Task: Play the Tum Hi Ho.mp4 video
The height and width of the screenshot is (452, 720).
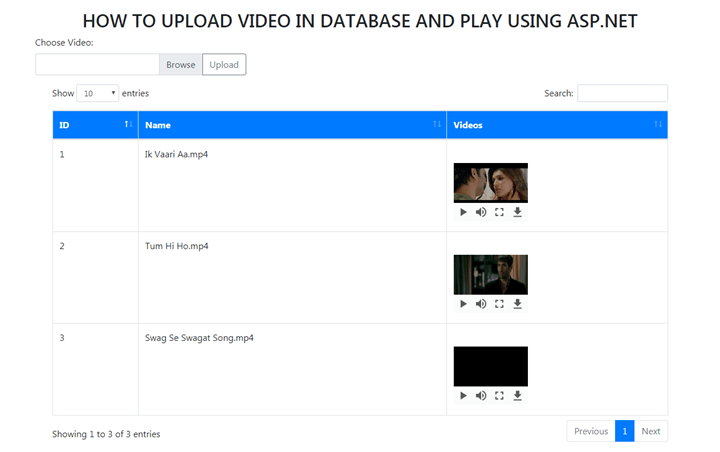Action: 463,304
